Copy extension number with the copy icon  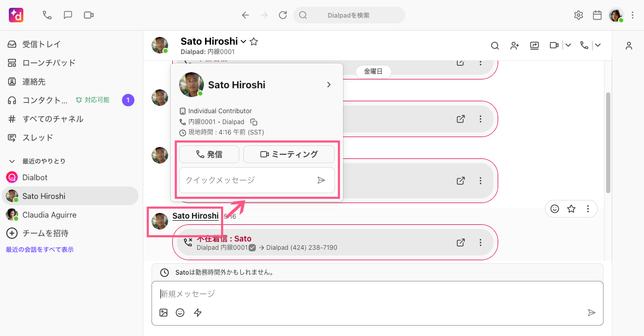point(254,122)
